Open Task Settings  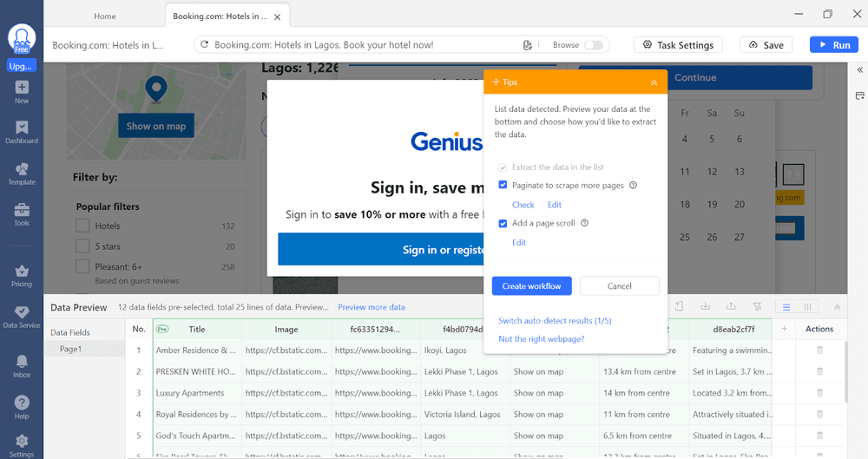678,45
